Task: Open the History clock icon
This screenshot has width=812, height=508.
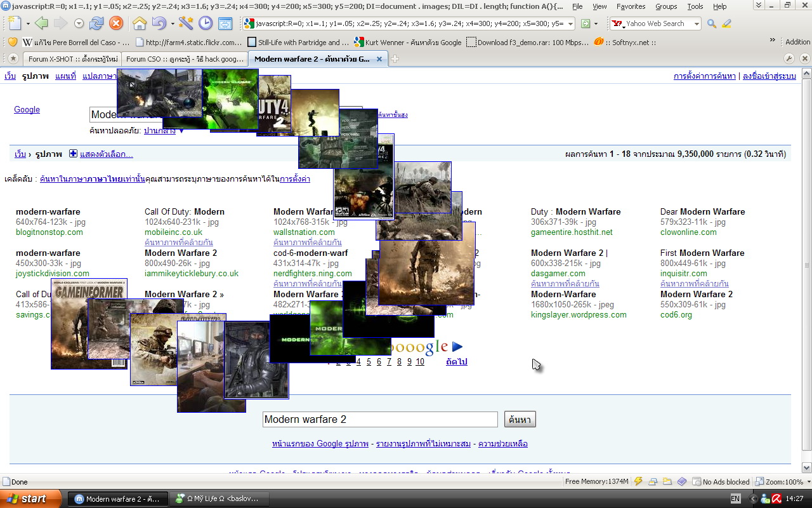Action: (206, 23)
